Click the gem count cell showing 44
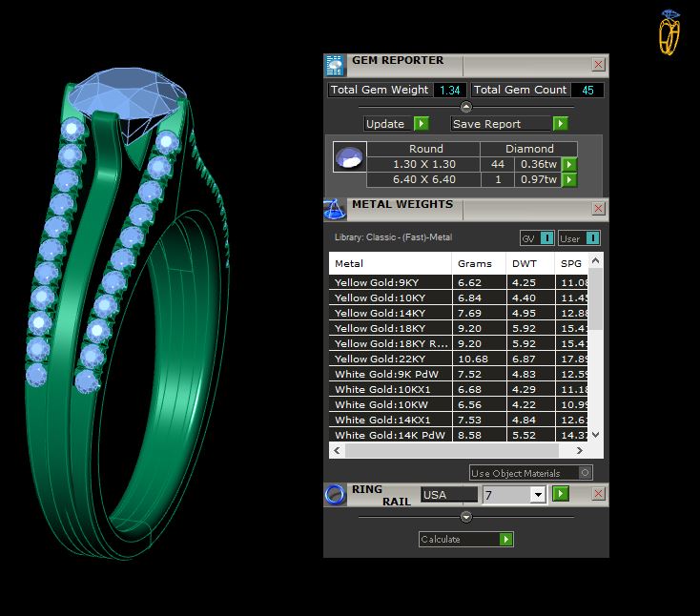 click(x=497, y=164)
